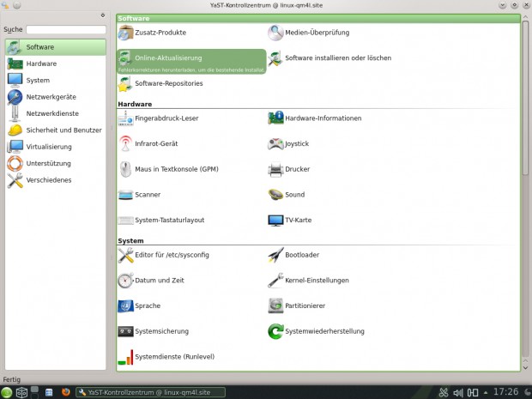This screenshot has height=399, width=532.
Task: Open the Infrarot-Gerät antenna icon
Action: (125, 144)
